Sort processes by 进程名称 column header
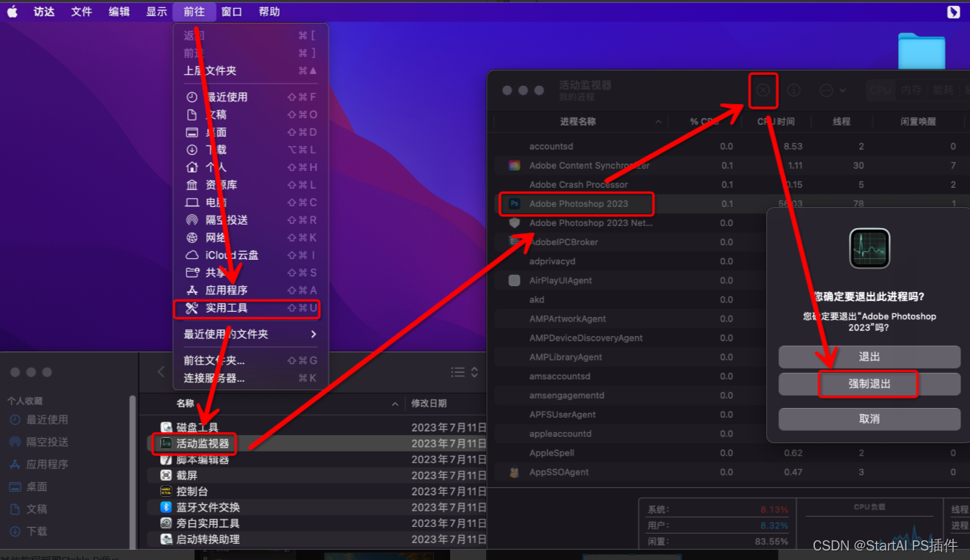The height and width of the screenshot is (560, 970). click(578, 122)
